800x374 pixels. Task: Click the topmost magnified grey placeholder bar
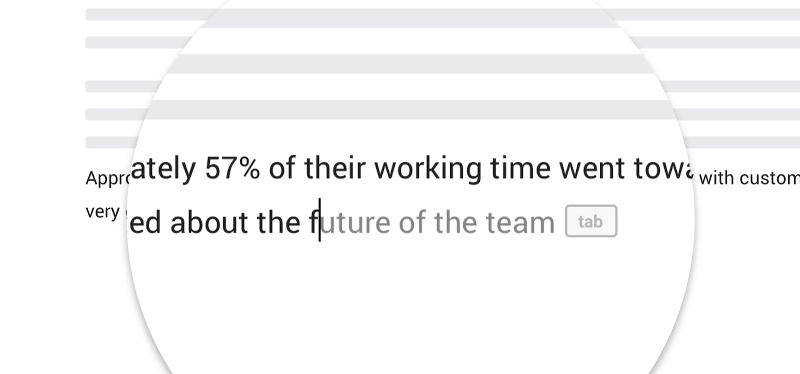pos(403,18)
